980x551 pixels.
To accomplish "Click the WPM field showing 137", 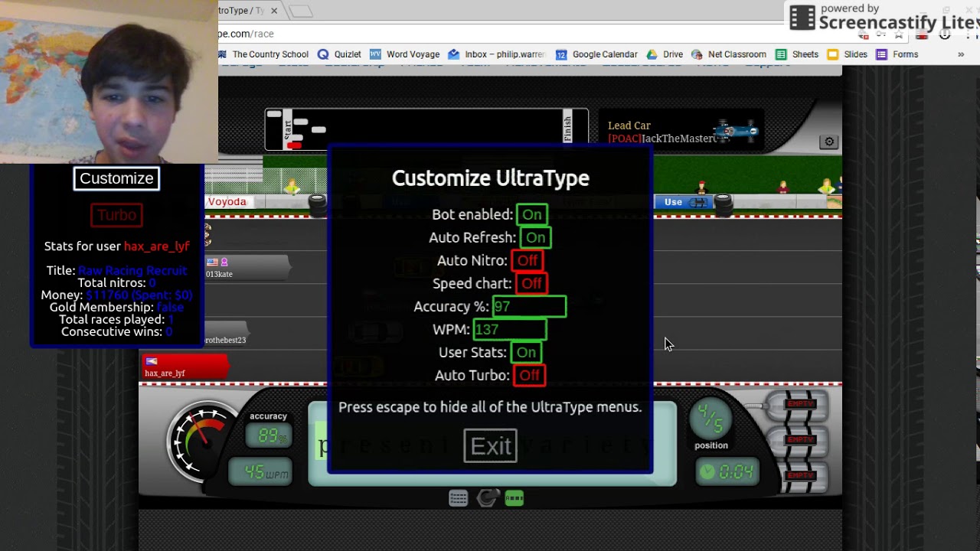I will click(x=510, y=330).
